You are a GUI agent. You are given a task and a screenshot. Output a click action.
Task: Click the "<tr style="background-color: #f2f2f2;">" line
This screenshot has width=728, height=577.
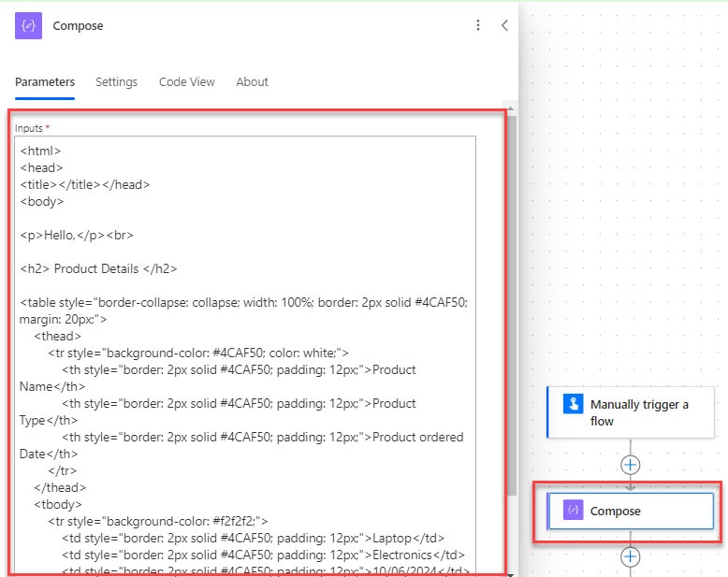pos(158,521)
